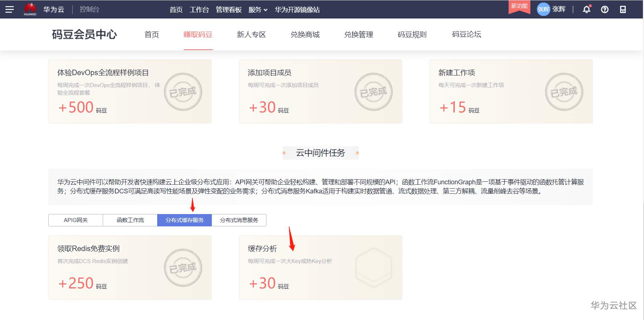Click the hexagon icon on 缓存分析 card
The width and height of the screenshot is (644, 320).
click(x=374, y=268)
